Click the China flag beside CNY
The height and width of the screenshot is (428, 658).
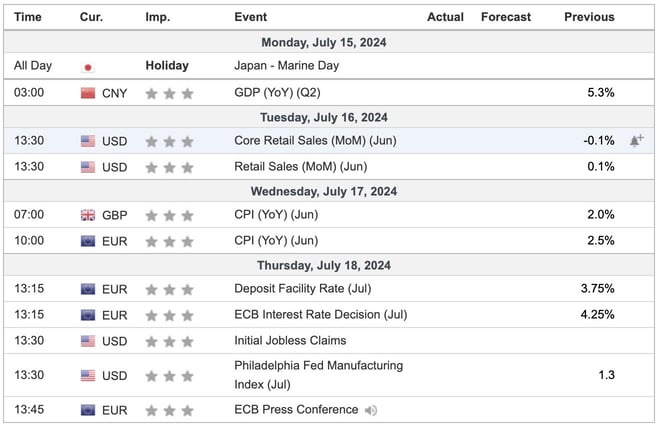click(x=88, y=93)
